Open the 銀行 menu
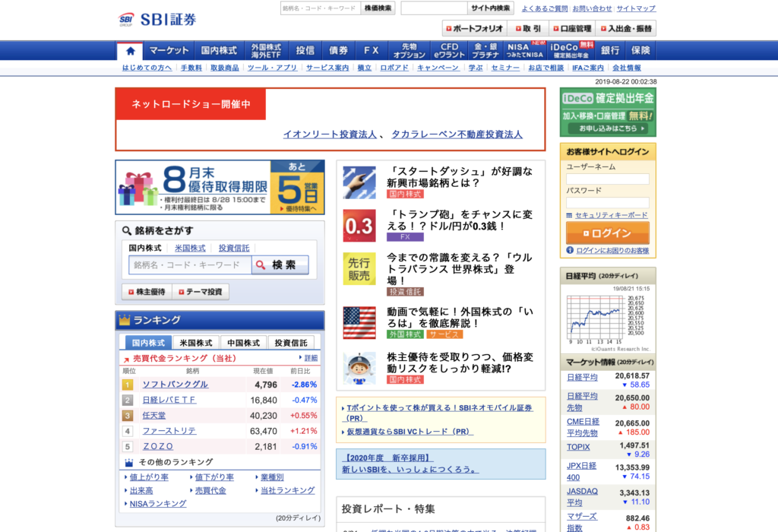 pyautogui.click(x=610, y=51)
